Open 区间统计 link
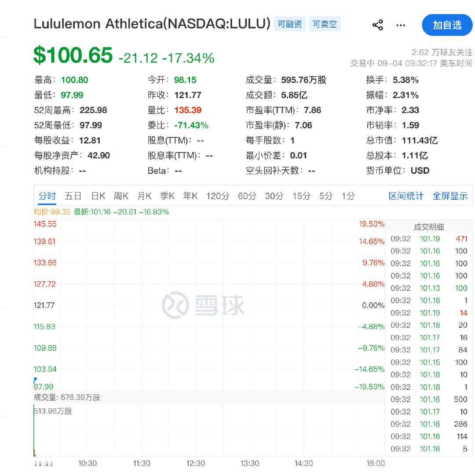The width and height of the screenshot is (475, 476). (406, 196)
